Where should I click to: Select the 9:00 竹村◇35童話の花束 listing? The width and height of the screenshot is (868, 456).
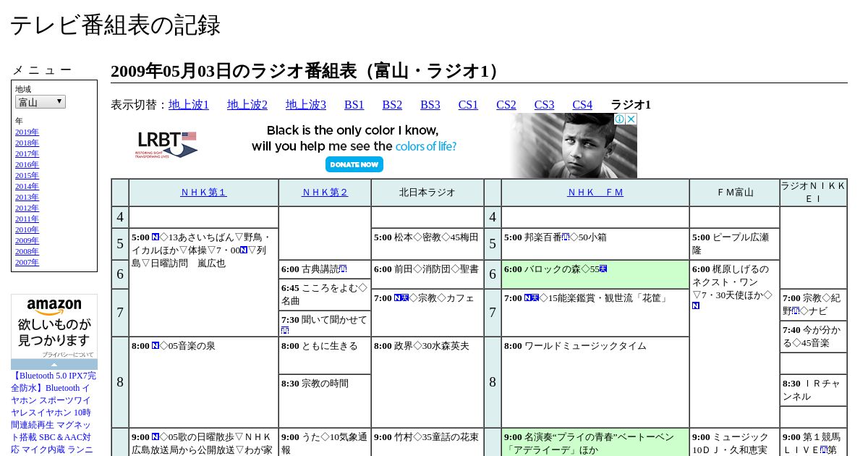coord(427,443)
